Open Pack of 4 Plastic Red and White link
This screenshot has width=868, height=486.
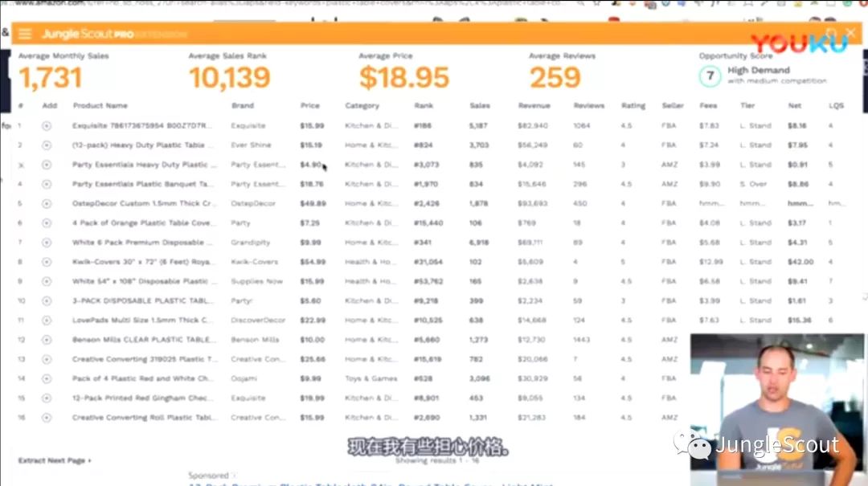point(141,378)
